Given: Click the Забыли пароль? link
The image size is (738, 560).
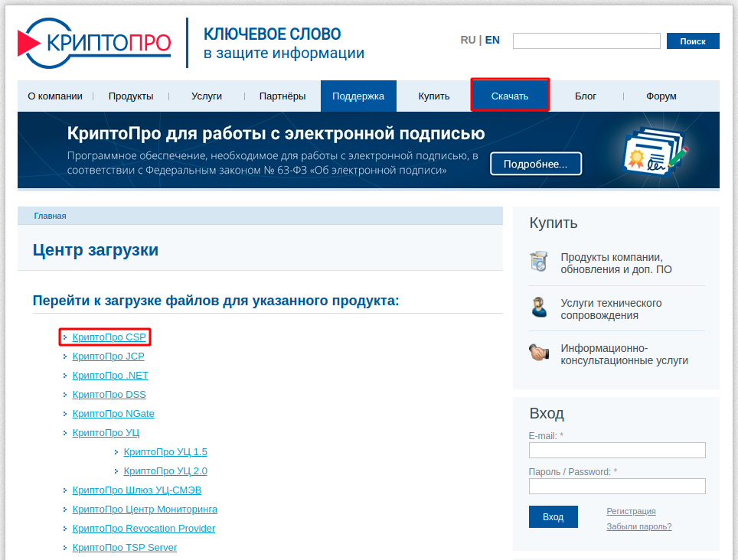Looking at the screenshot, I should click(638, 526).
